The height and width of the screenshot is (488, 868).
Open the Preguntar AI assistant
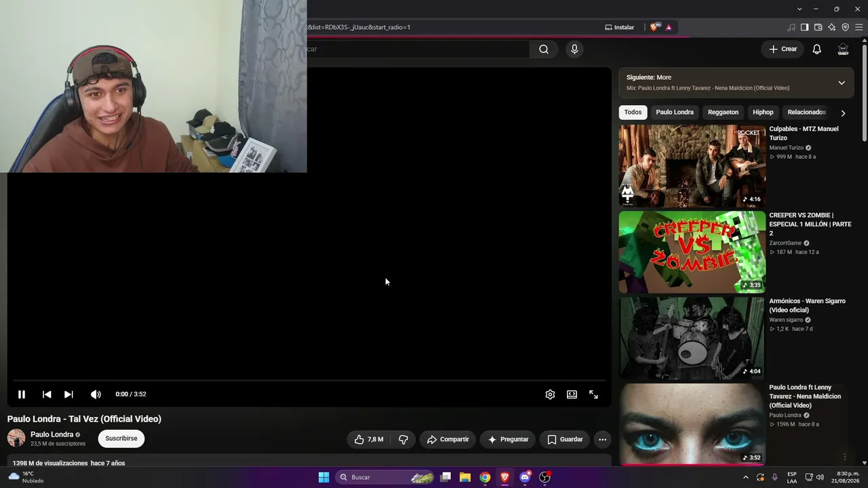pos(508,439)
